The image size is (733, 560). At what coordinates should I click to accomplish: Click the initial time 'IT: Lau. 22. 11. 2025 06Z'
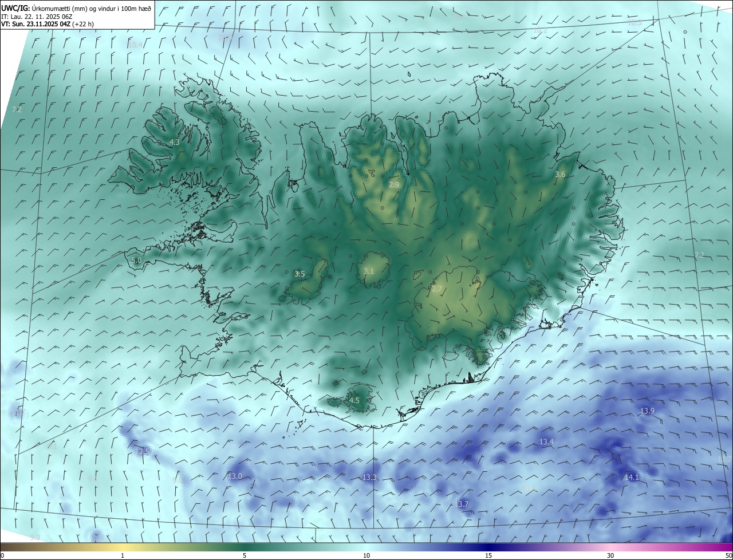coord(37,17)
